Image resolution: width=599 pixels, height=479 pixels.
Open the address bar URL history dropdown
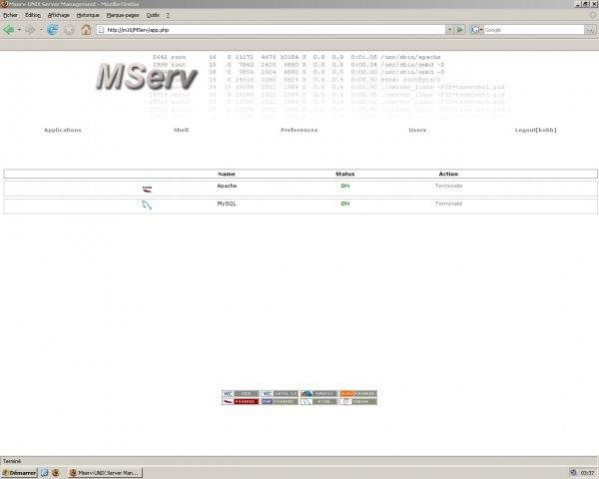click(x=449, y=29)
